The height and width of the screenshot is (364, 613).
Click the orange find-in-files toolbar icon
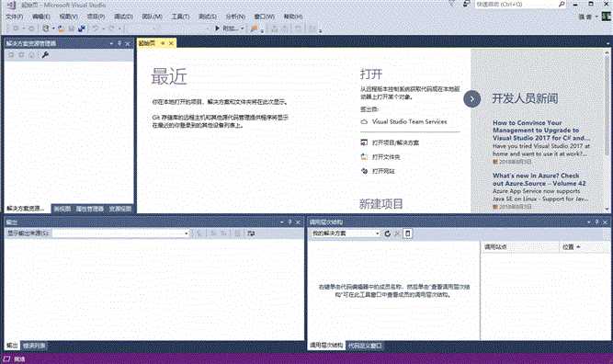tap(255, 28)
